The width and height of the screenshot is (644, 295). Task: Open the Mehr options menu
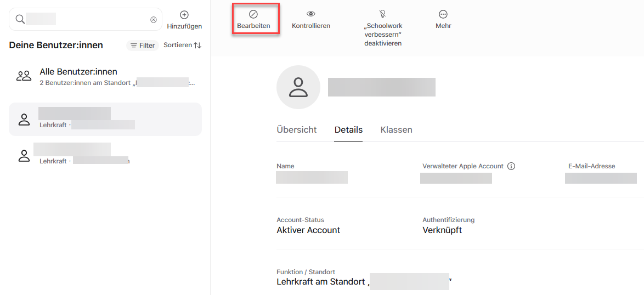coord(443,14)
